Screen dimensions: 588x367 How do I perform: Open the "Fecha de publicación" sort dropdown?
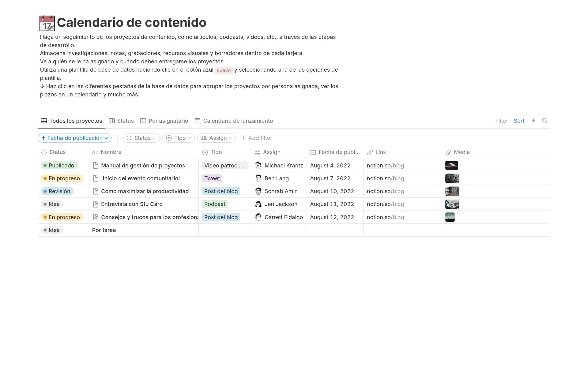point(74,138)
